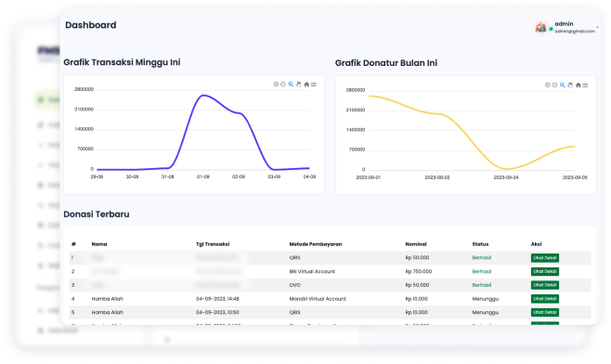Click Berhasil status in row 1
611x364 pixels.
[x=482, y=258]
